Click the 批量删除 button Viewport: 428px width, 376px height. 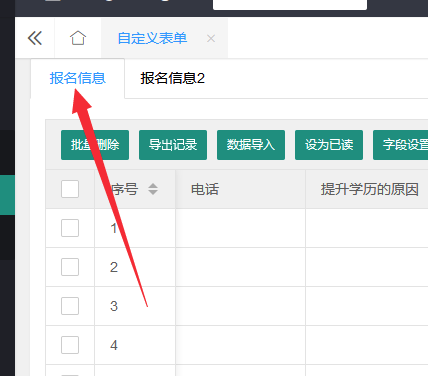pyautogui.click(x=95, y=145)
